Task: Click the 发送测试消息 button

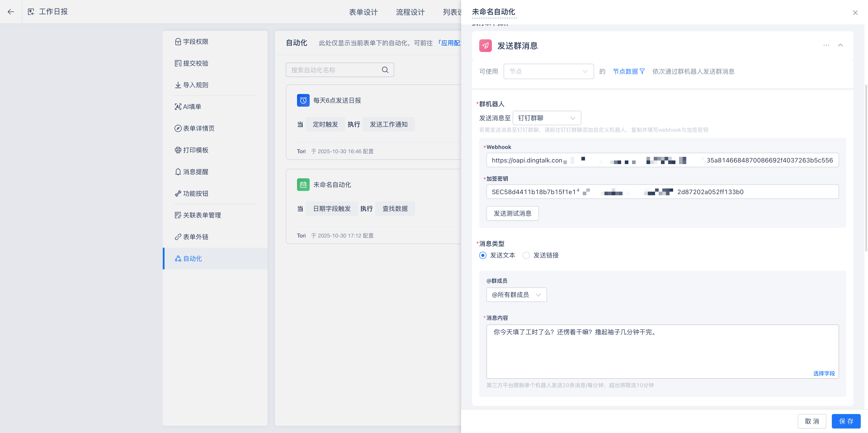Action: coord(512,213)
